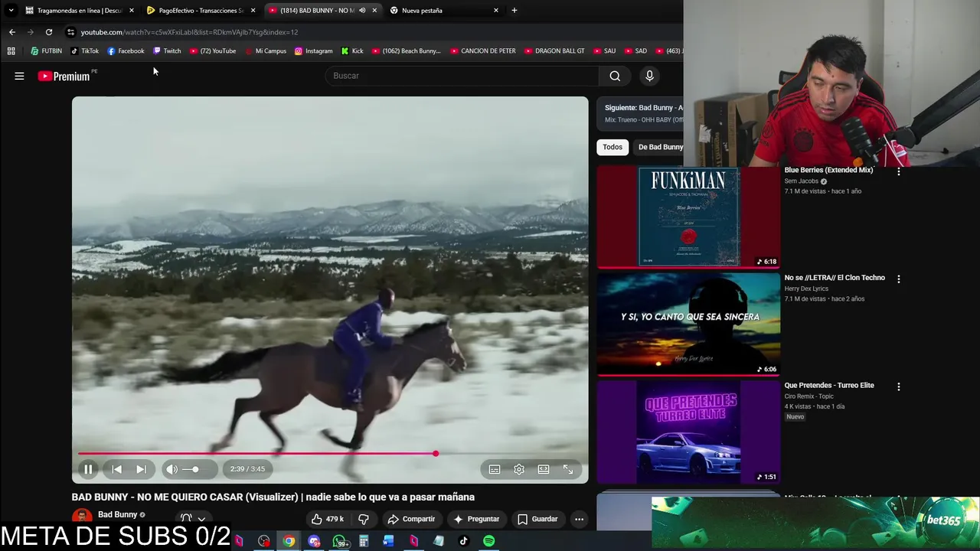The width and height of the screenshot is (980, 551).
Task: Open the Instagram bookmark
Action: [x=313, y=51]
